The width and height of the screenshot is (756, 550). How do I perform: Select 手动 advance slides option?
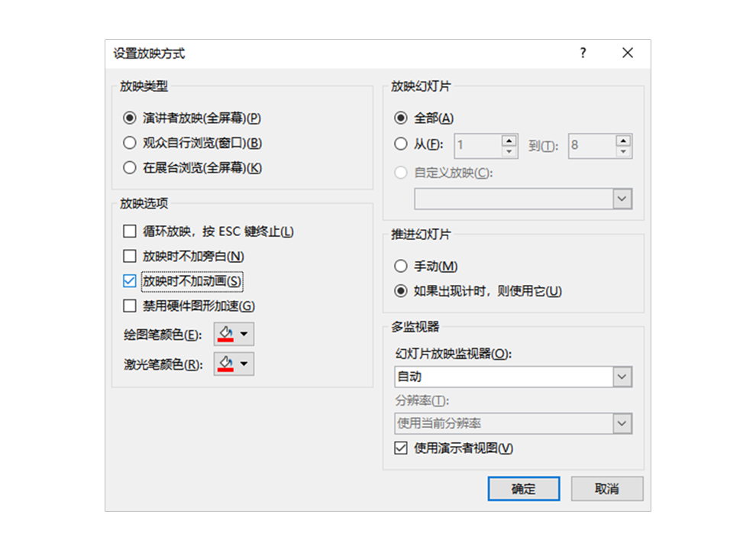tap(401, 267)
